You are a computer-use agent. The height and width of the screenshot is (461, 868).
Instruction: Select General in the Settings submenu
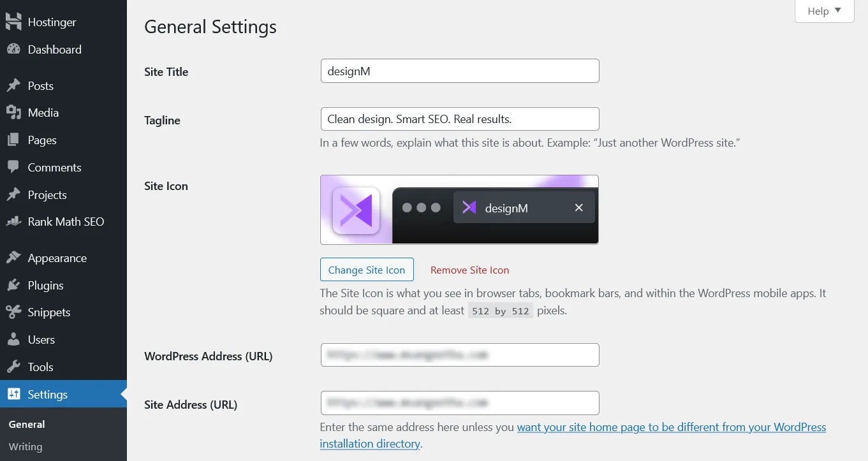point(26,424)
